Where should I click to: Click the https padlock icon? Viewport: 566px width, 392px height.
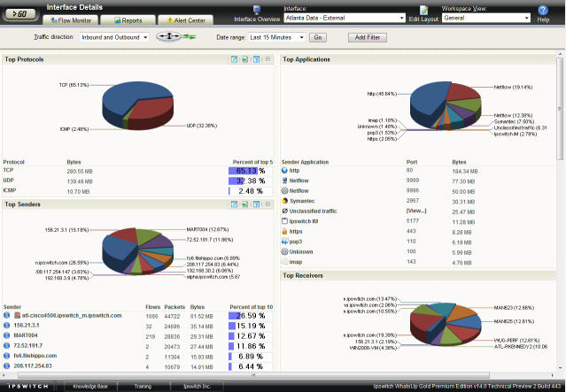[284, 231]
